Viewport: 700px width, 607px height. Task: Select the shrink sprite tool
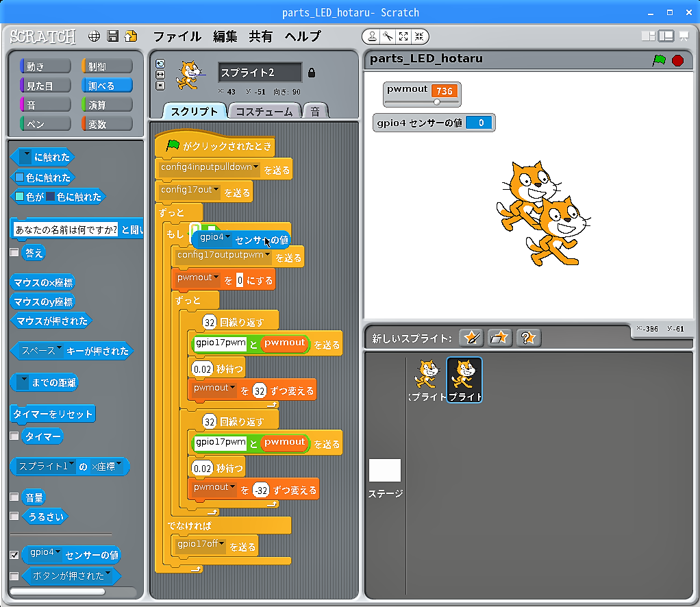pos(419,36)
